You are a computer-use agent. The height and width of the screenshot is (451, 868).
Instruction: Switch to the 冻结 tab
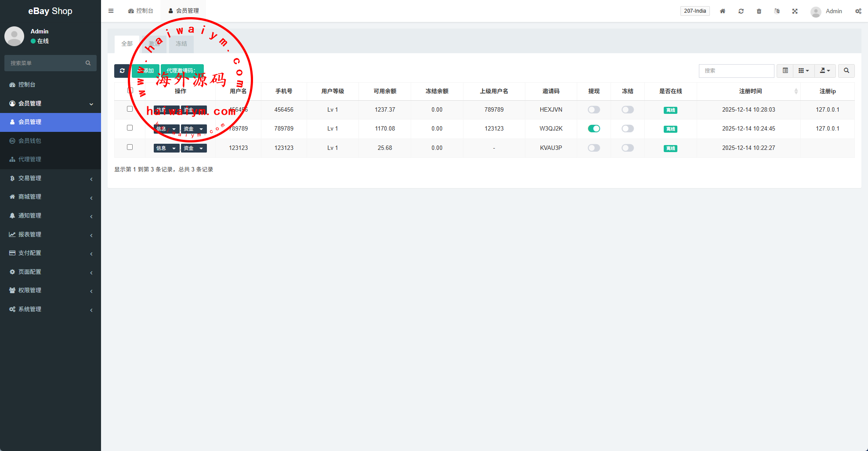(181, 44)
